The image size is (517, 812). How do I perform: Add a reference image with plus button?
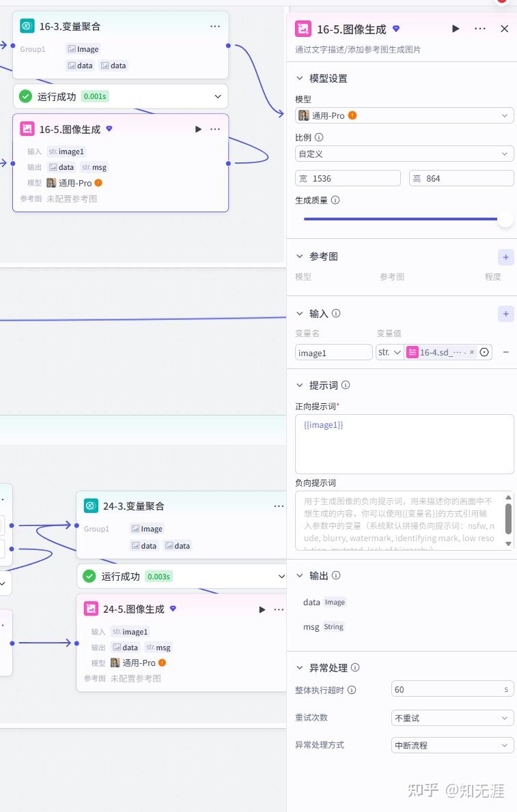pyautogui.click(x=505, y=257)
